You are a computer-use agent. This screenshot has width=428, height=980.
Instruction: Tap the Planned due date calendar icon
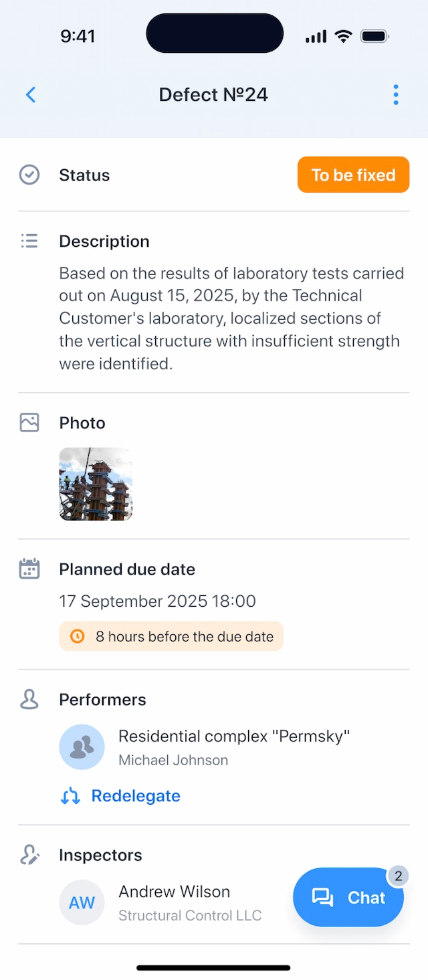[29, 569]
